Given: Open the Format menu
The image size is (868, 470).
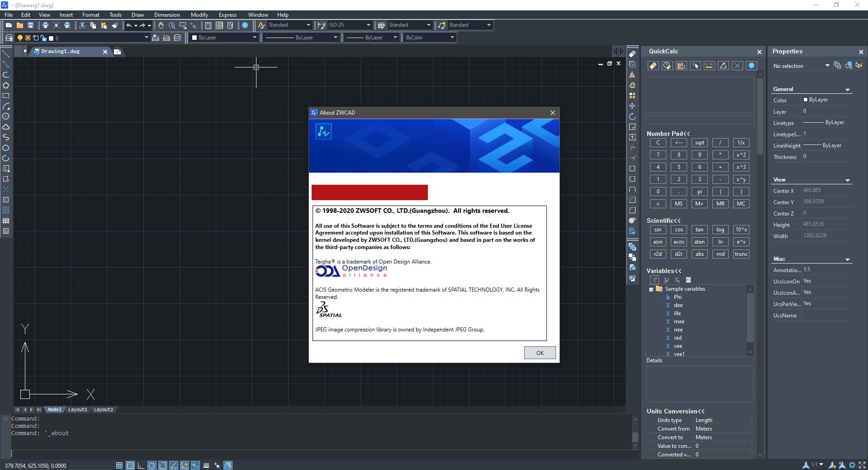Looking at the screenshot, I should coord(91,15).
